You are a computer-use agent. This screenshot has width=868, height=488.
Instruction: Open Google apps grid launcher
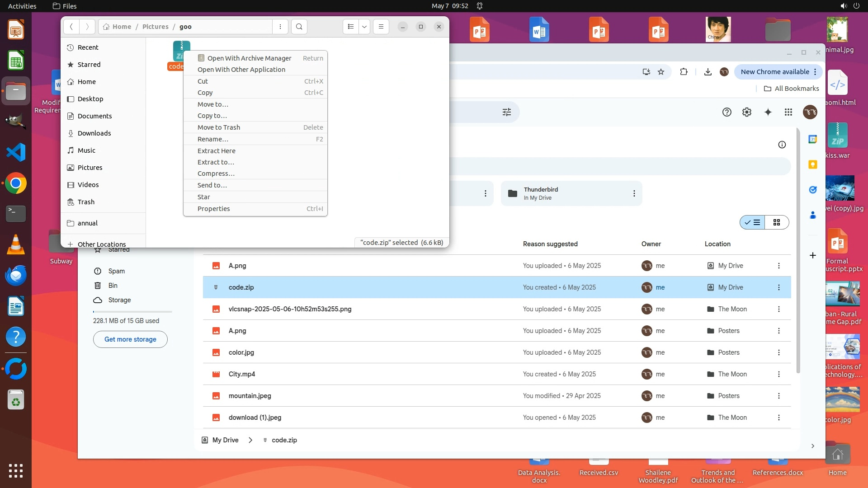tap(788, 112)
